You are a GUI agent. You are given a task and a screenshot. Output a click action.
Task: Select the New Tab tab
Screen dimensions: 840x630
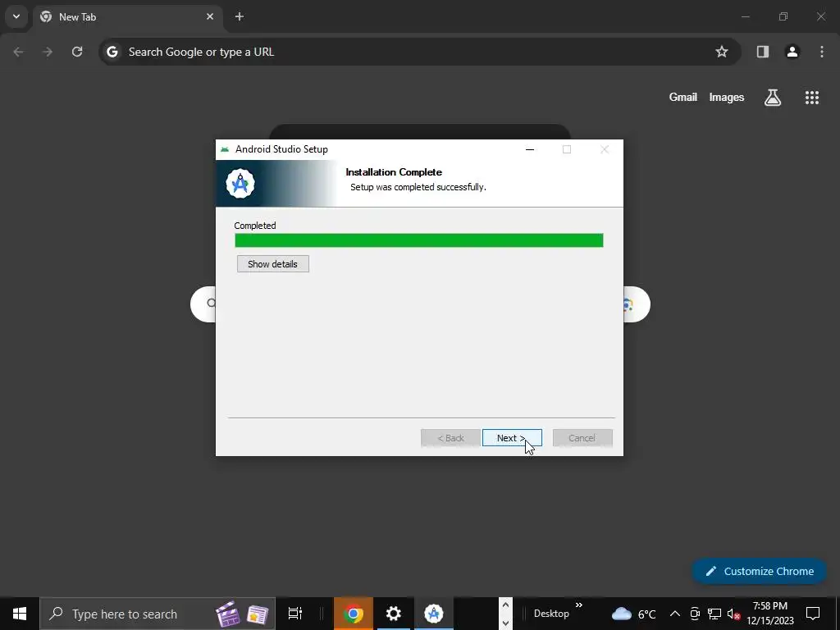[126, 16]
